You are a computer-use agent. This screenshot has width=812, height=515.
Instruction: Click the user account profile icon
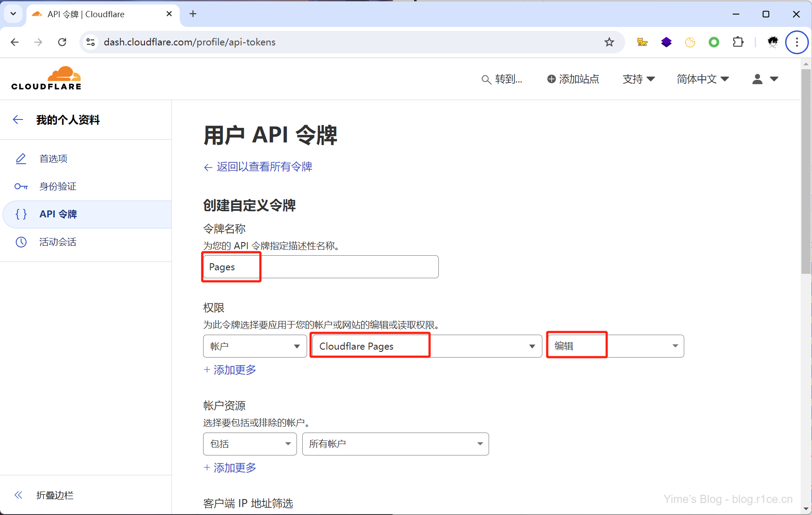tap(764, 79)
